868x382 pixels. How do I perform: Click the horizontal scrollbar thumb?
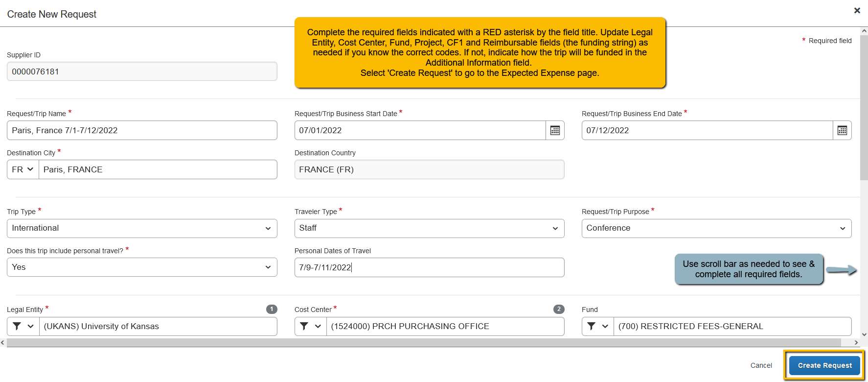click(x=424, y=343)
